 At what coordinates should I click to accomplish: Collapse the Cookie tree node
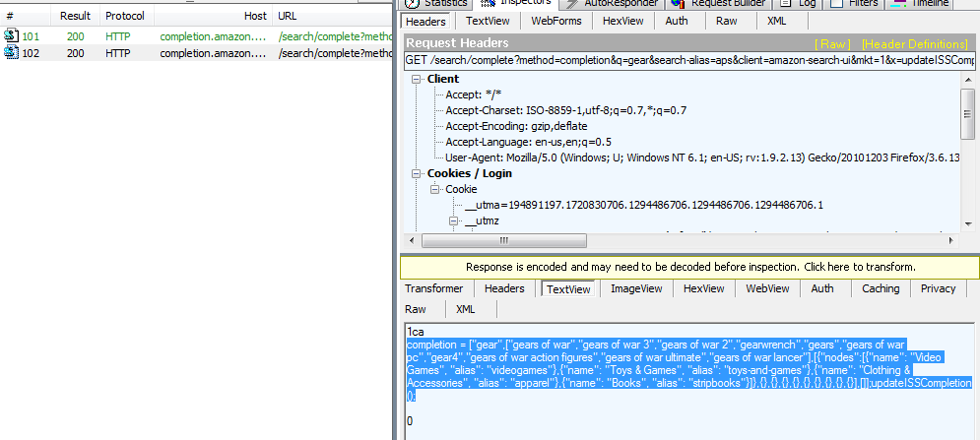point(434,189)
